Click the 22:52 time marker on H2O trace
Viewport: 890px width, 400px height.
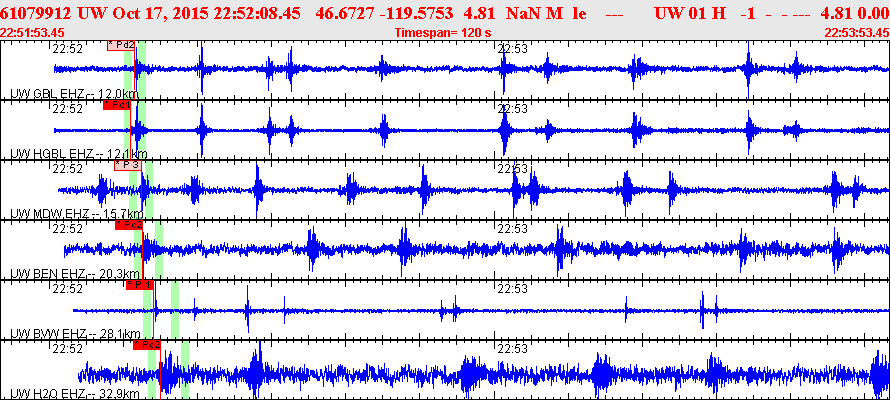pyautogui.click(x=68, y=348)
